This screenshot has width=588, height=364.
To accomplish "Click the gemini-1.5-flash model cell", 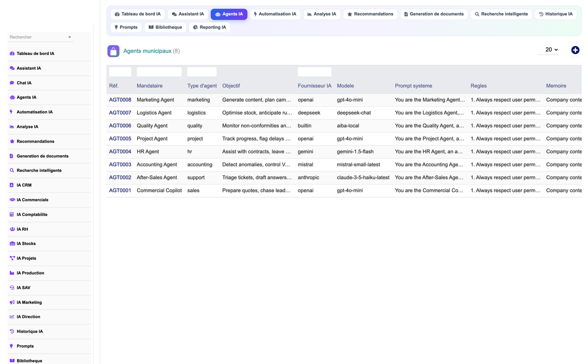I will coord(355,152).
